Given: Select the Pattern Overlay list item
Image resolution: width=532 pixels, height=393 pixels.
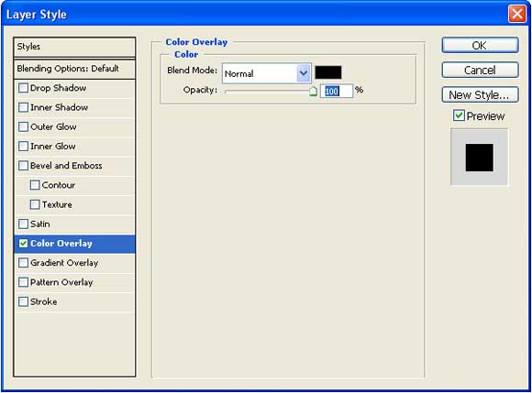Looking at the screenshot, I should click(x=74, y=282).
